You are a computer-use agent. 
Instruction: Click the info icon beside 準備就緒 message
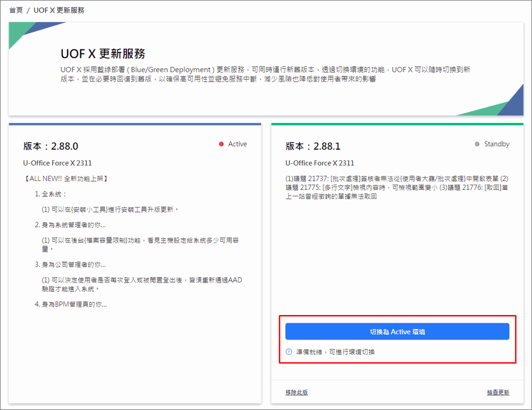pyautogui.click(x=288, y=352)
